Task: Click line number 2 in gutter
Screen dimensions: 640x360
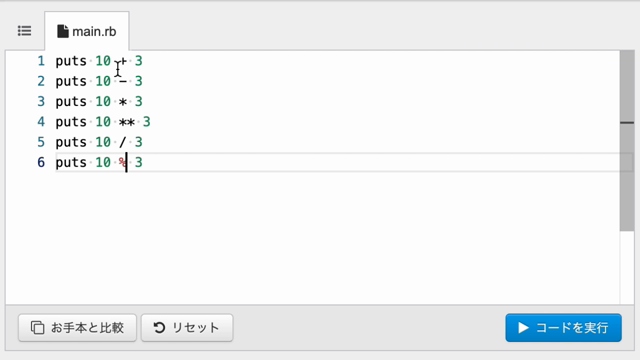Action: [x=41, y=81]
